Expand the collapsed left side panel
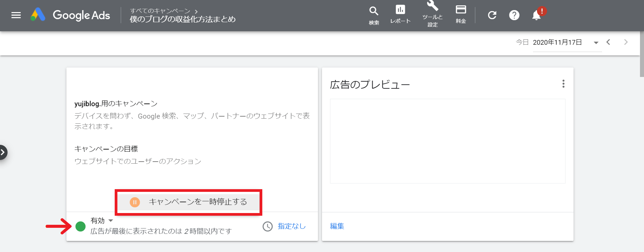The height and width of the screenshot is (252, 644). pyautogui.click(x=3, y=152)
